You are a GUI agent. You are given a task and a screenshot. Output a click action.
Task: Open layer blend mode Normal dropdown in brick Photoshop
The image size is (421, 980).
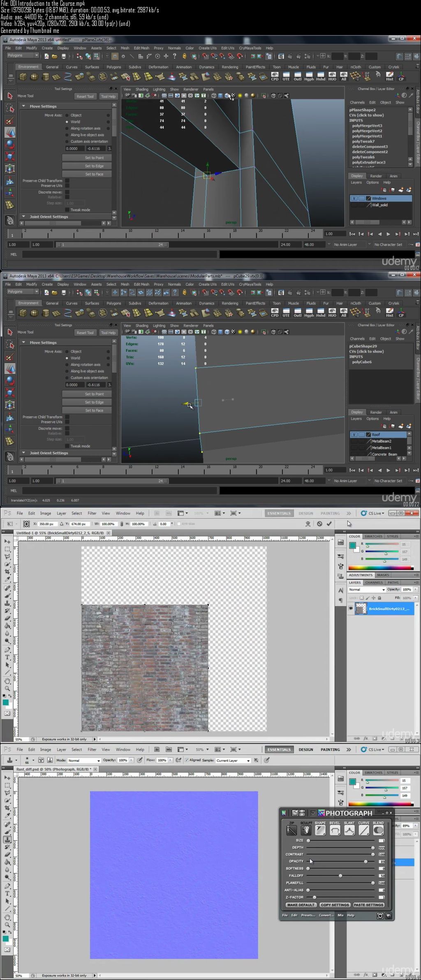point(367,589)
